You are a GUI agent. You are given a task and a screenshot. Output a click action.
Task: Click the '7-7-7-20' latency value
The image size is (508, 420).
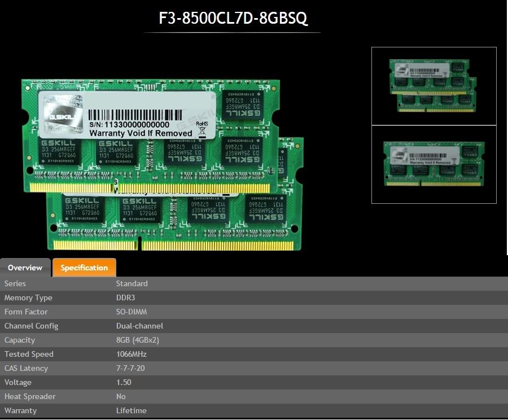130,368
